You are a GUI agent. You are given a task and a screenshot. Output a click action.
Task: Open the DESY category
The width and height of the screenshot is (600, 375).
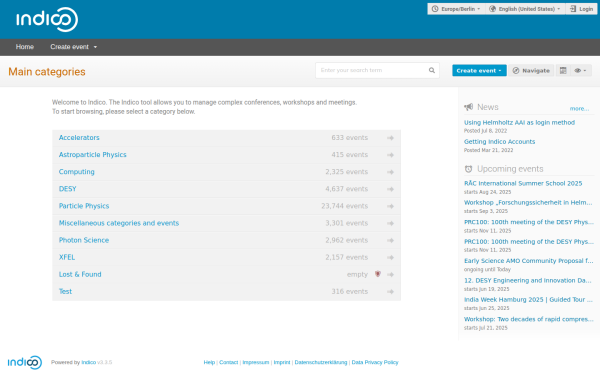click(68, 189)
